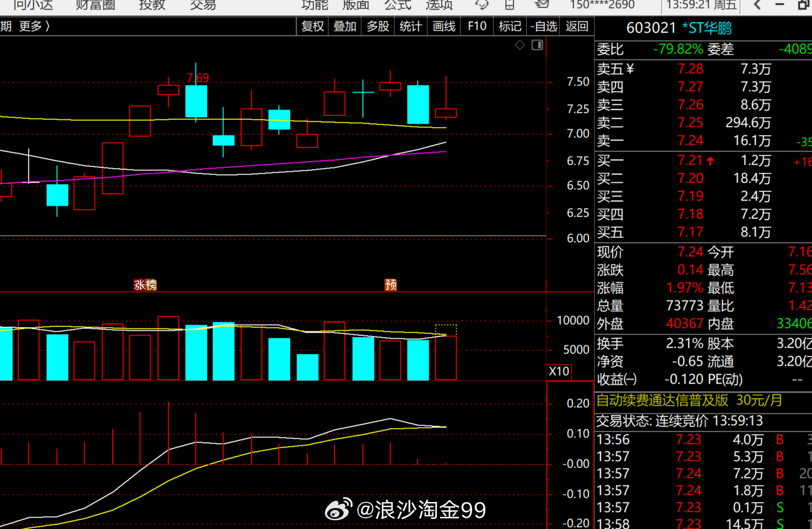812x529 pixels.
Task: Select the 买二 price 7.20
Action: [x=691, y=179]
